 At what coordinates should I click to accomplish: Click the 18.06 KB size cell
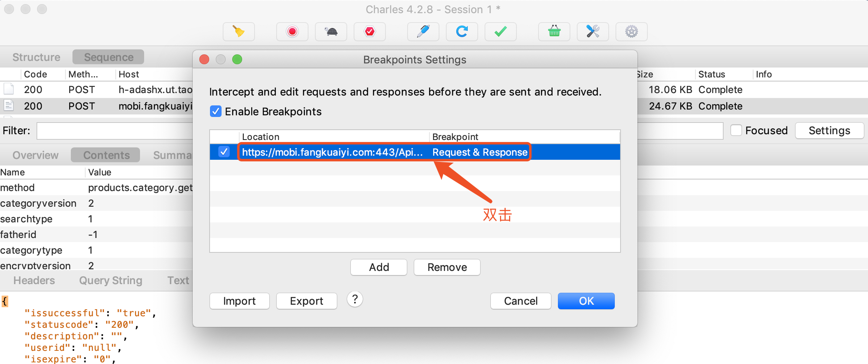tap(670, 89)
